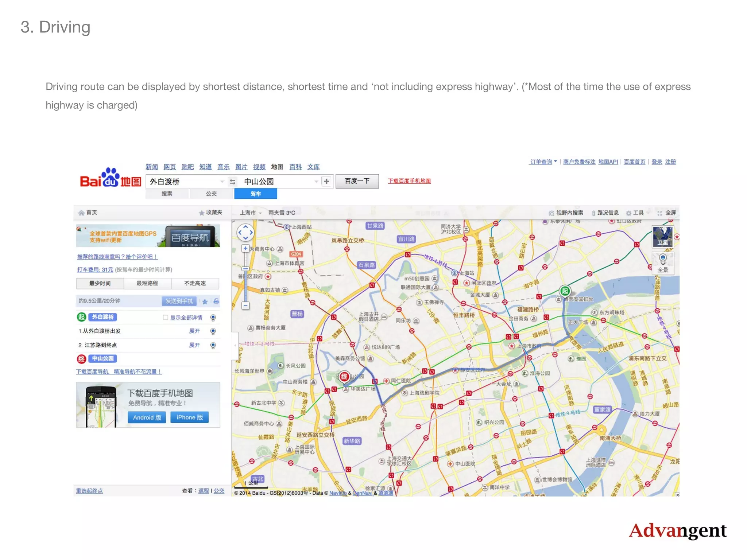This screenshot has width=747, height=560.
Task: Select the avoid highway route option
Action: (195, 283)
